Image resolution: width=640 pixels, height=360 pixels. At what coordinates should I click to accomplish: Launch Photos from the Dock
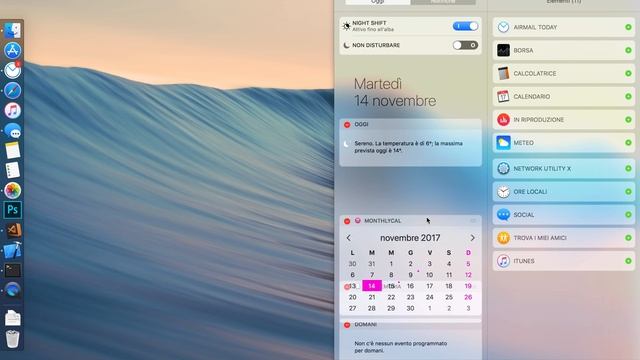(13, 190)
